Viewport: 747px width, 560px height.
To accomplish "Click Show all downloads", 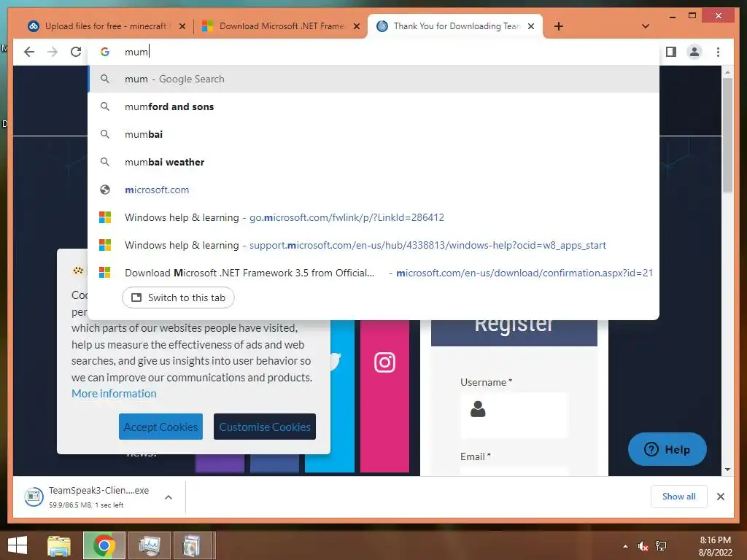I will click(678, 497).
